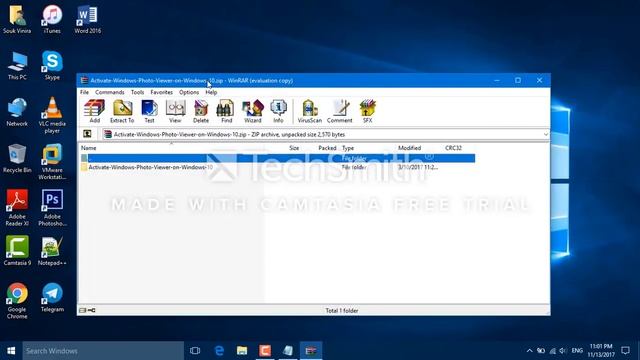Sort by the CRC32 column header
This screenshot has width=640, height=360.
click(x=453, y=148)
